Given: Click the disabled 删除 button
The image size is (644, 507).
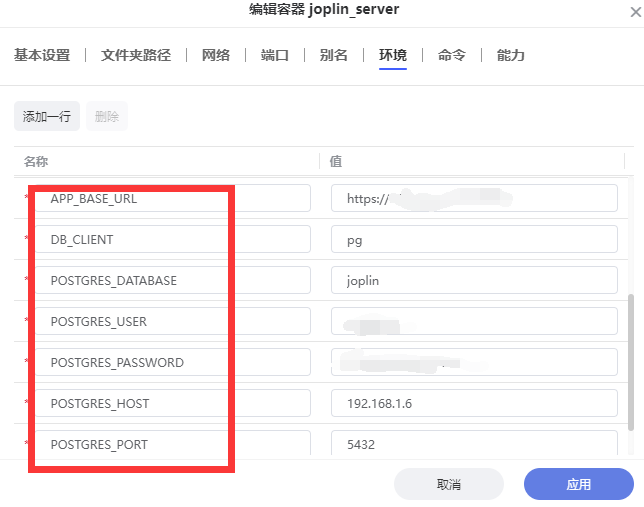Looking at the screenshot, I should click(x=107, y=116).
